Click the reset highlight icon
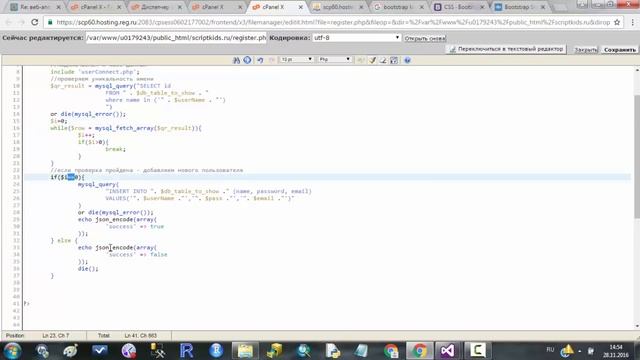Image resolution: width=640 pixels, height=360 pixels. [x=383, y=60]
